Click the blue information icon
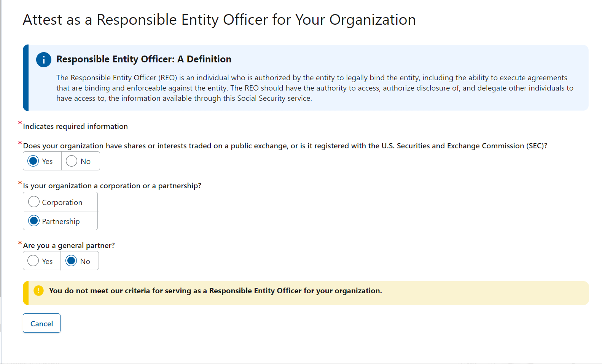Screen dimensions: 602x364 tap(44, 60)
